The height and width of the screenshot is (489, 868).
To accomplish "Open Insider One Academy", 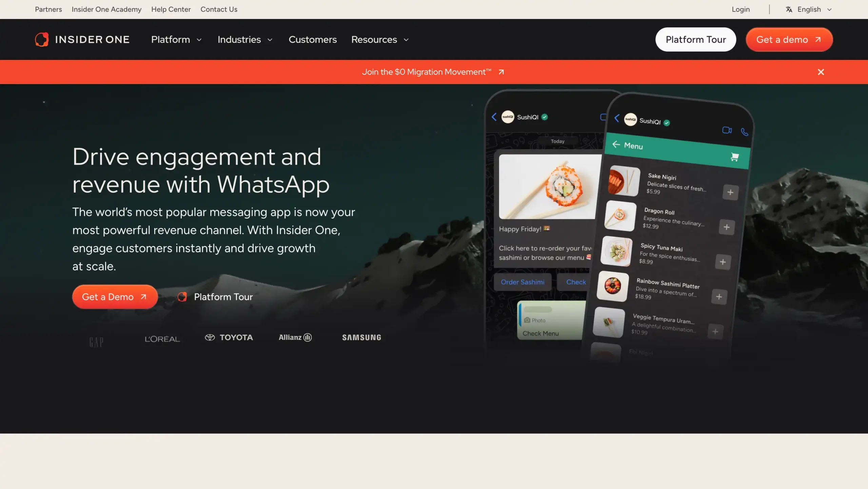I will pyautogui.click(x=106, y=9).
